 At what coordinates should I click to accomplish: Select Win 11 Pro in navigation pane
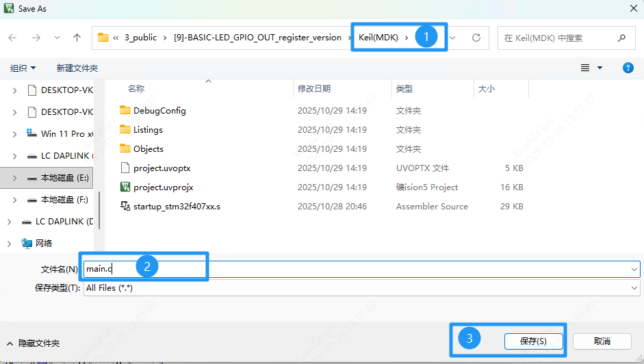(60, 134)
